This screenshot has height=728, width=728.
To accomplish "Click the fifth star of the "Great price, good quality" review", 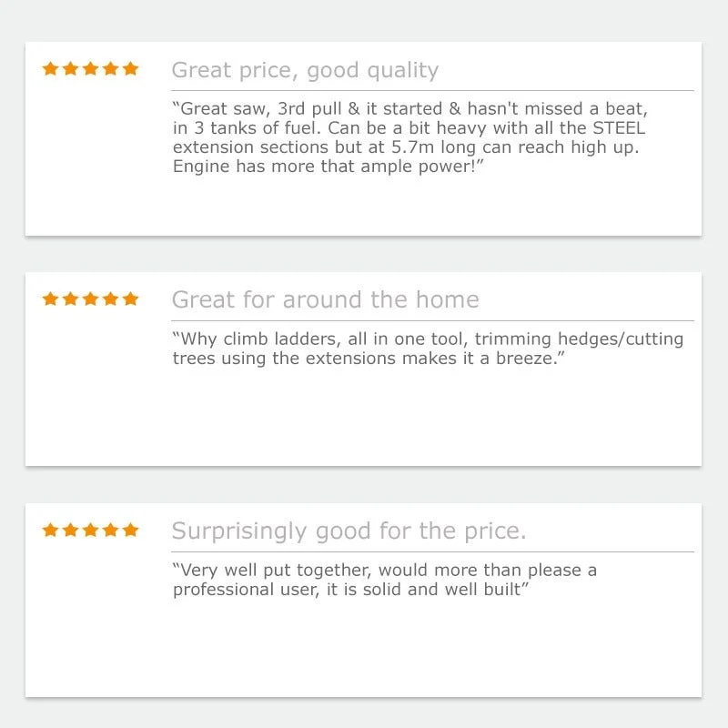I will [130, 68].
